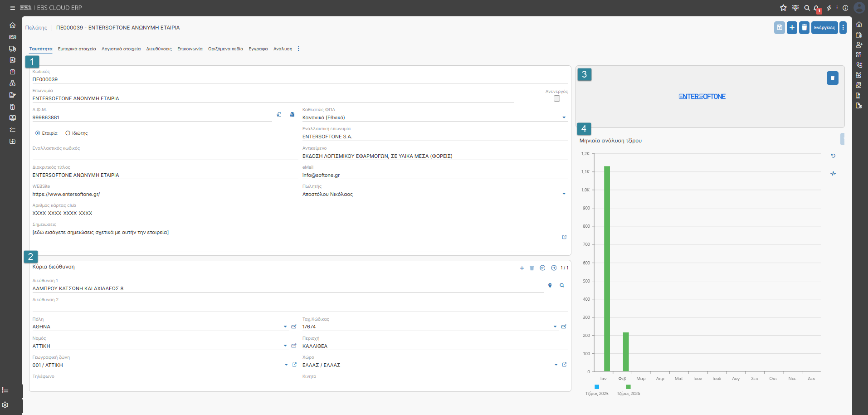Open the monitor icon in left sidebar
This screenshot has width=868, height=415.
click(13, 118)
